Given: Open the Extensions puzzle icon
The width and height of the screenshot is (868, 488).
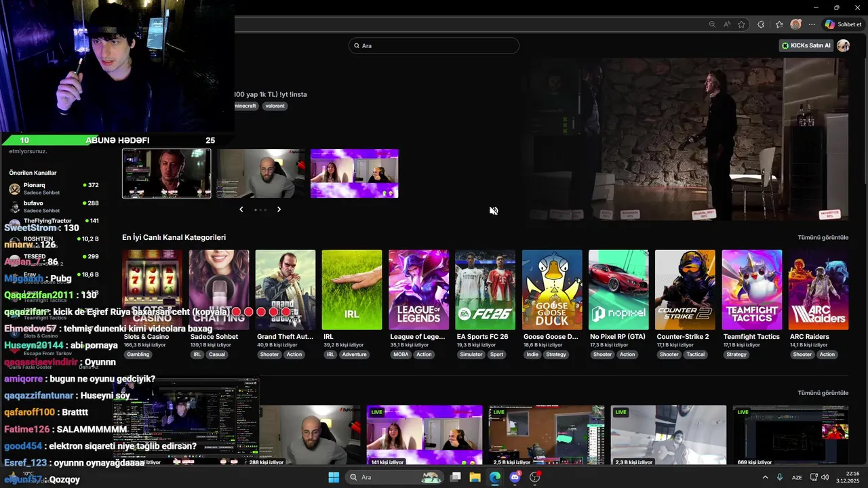Looking at the screenshot, I should click(x=761, y=24).
